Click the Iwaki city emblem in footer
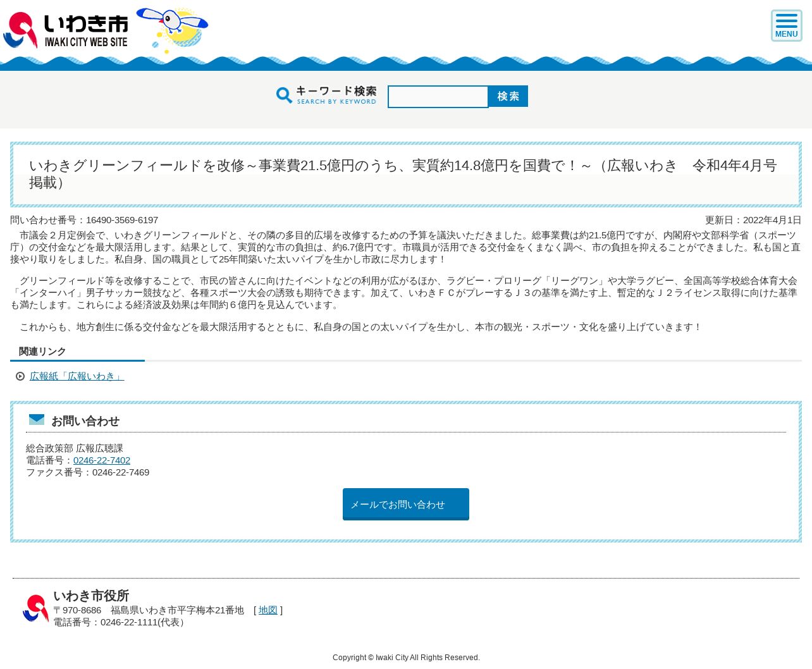The width and height of the screenshot is (812, 669). tap(35, 608)
